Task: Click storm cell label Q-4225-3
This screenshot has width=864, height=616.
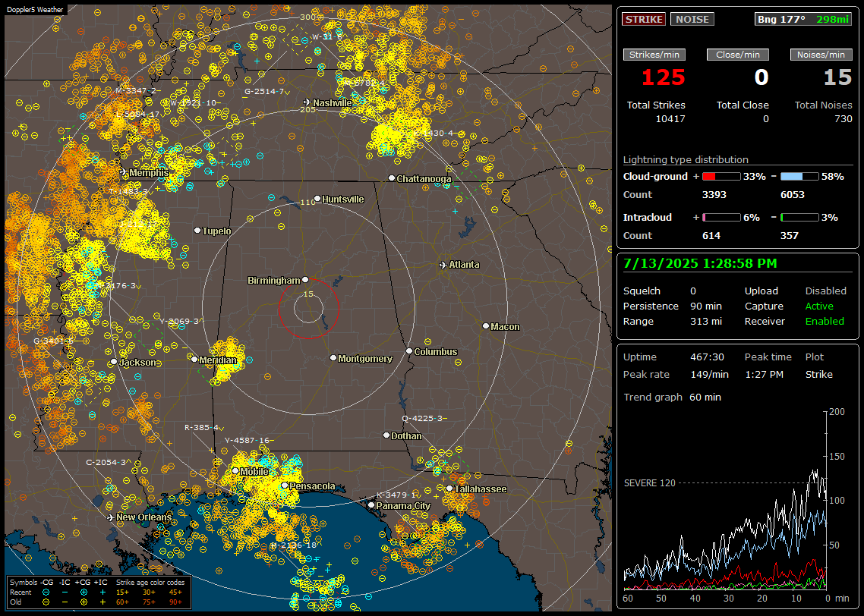Action: [424, 418]
